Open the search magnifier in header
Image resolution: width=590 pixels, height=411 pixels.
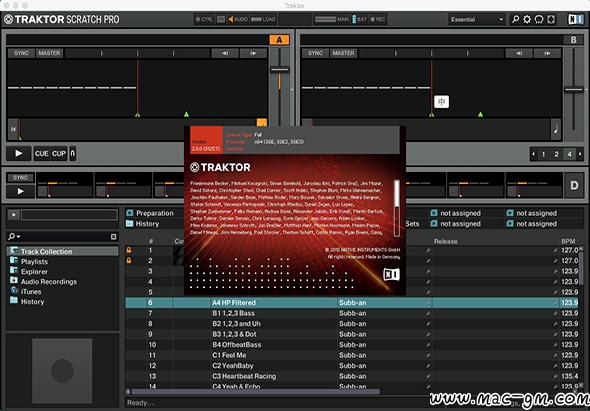tap(515, 19)
